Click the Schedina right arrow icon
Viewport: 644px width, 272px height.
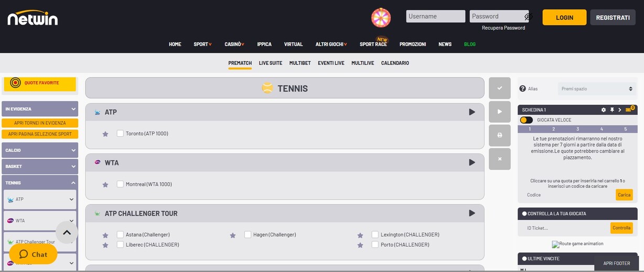click(x=620, y=110)
